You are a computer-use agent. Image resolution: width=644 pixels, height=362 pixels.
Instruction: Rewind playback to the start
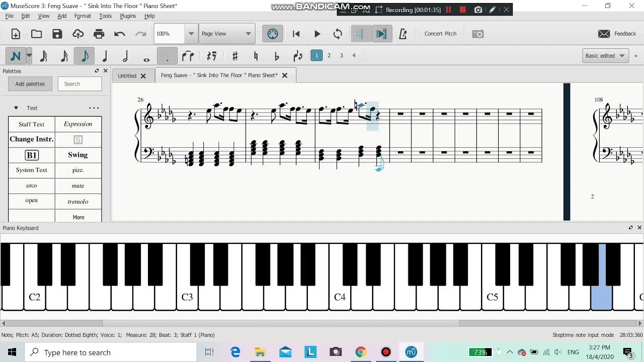[x=296, y=34]
